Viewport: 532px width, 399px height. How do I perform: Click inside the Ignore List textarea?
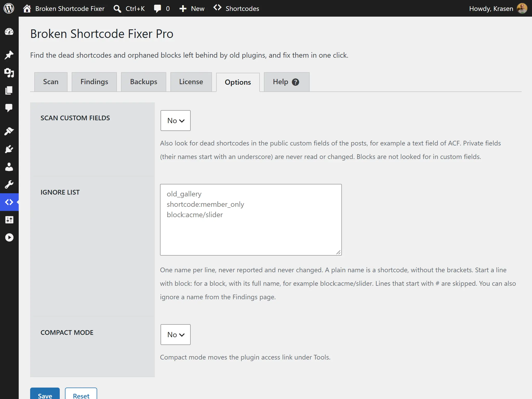tap(251, 220)
